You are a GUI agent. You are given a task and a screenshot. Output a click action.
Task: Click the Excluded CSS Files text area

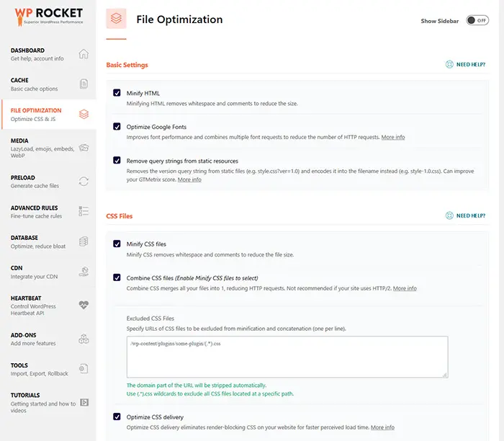click(287, 357)
